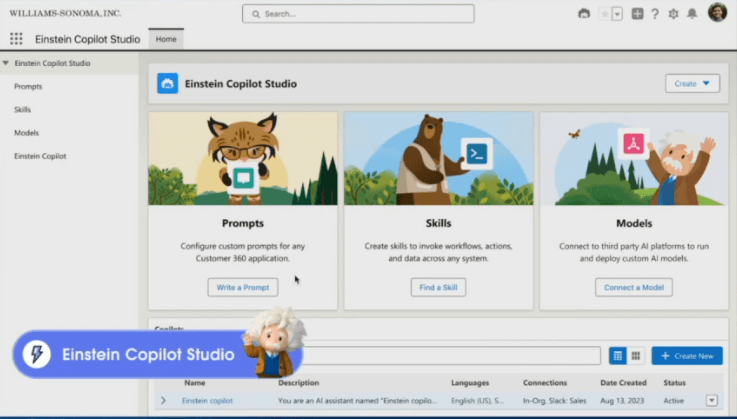Click the Find a Skill button
This screenshot has width=737, height=419.
tap(438, 287)
